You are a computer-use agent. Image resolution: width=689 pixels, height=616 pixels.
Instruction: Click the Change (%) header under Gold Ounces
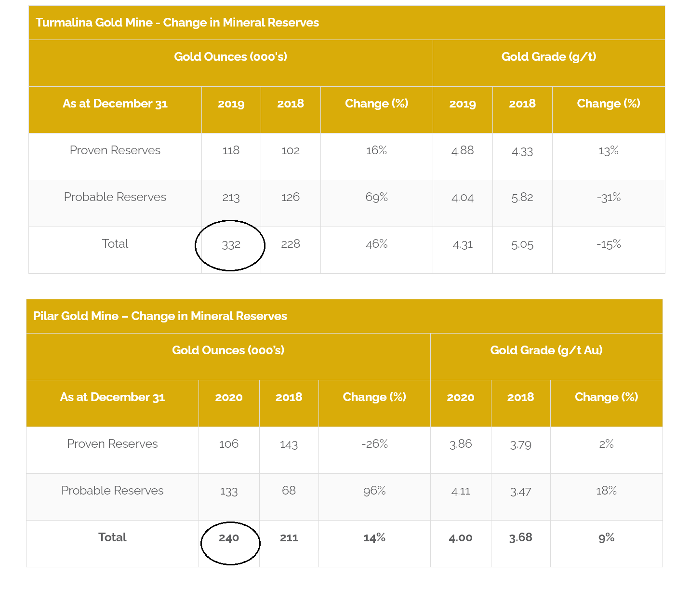tap(376, 103)
